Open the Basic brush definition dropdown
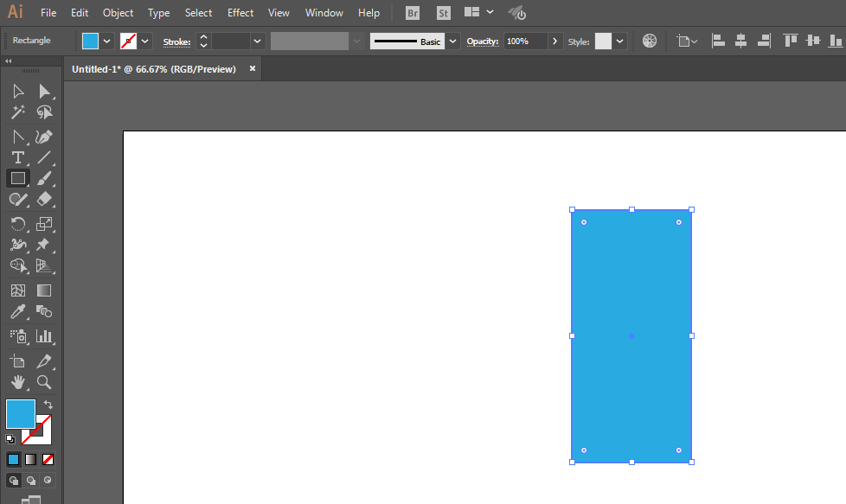846x504 pixels. pos(452,41)
